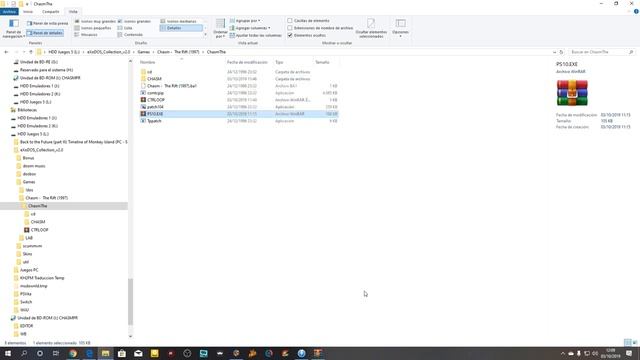Click eXoDOS_Collection_v2.0 in breadcrumb
Viewport: 640px width, 360px height.
(109, 52)
